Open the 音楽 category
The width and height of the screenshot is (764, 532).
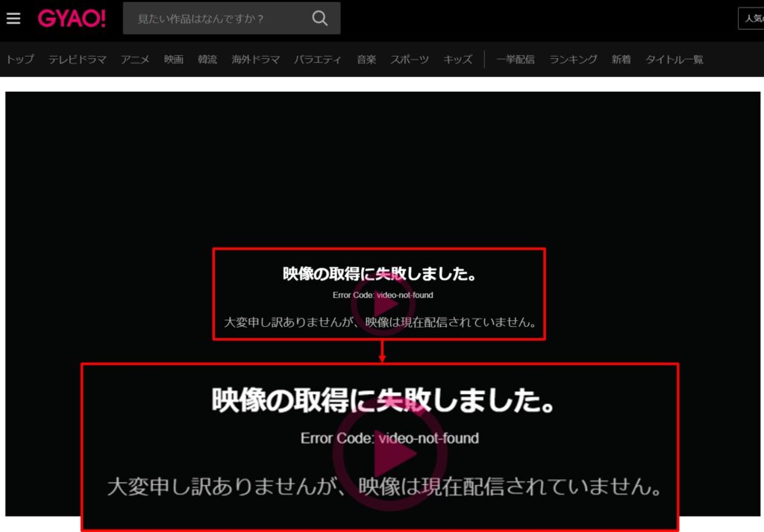click(366, 59)
